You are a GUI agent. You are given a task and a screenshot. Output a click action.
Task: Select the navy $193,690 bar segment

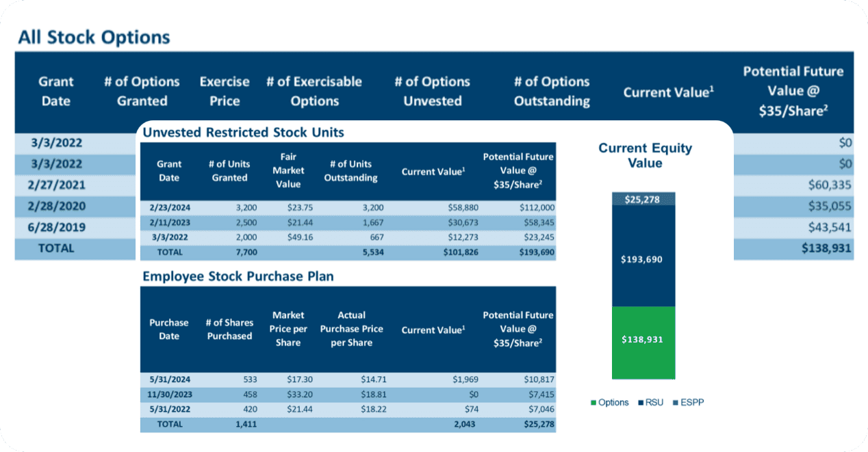(x=643, y=260)
